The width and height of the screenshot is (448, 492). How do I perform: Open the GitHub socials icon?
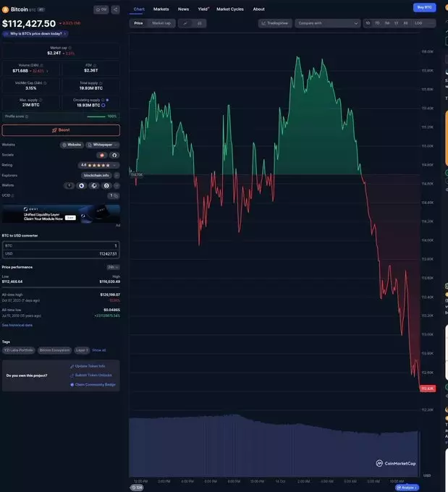114,155
